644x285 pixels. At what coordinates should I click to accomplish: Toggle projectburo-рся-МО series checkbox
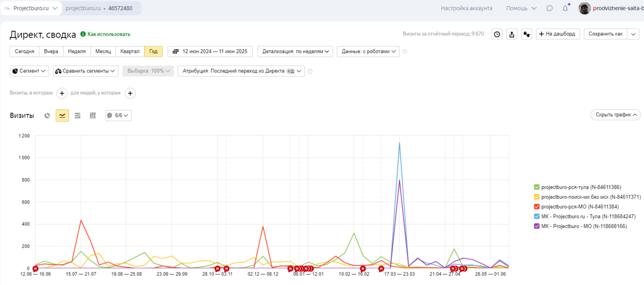[x=537, y=207]
